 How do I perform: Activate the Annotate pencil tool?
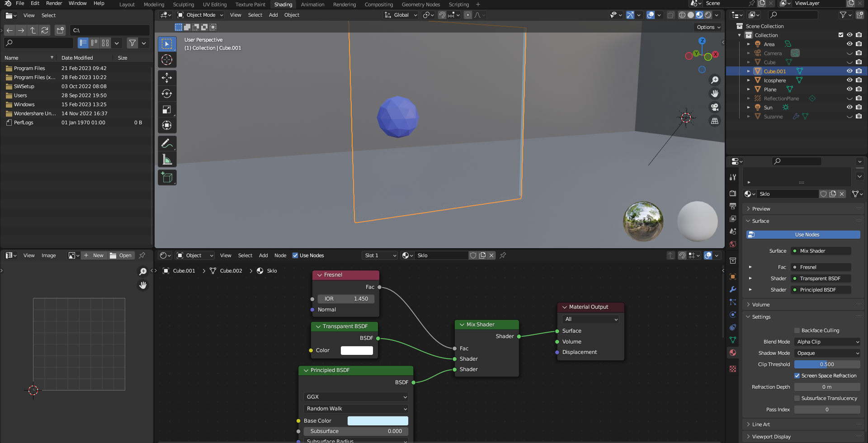click(x=167, y=144)
